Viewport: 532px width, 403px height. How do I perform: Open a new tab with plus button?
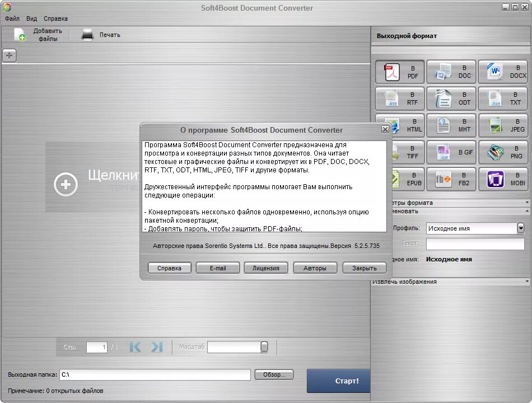(x=9, y=55)
